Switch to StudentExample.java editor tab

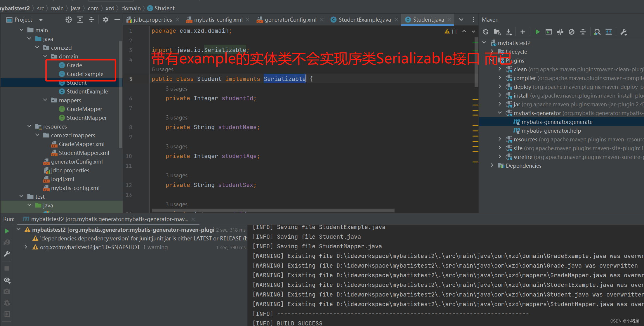364,20
